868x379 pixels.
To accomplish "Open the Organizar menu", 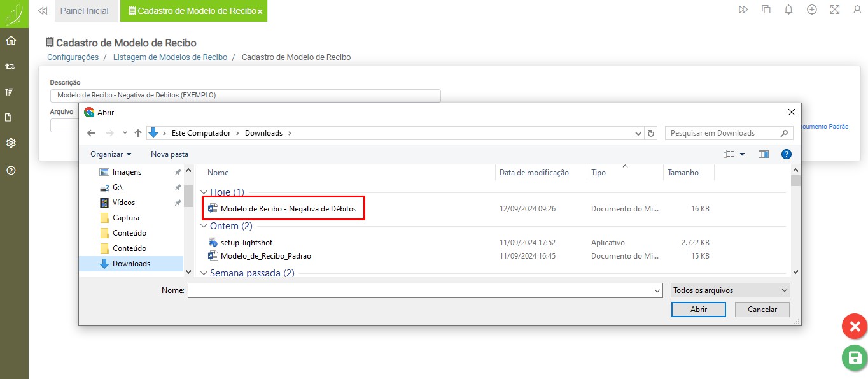I will tap(111, 154).
